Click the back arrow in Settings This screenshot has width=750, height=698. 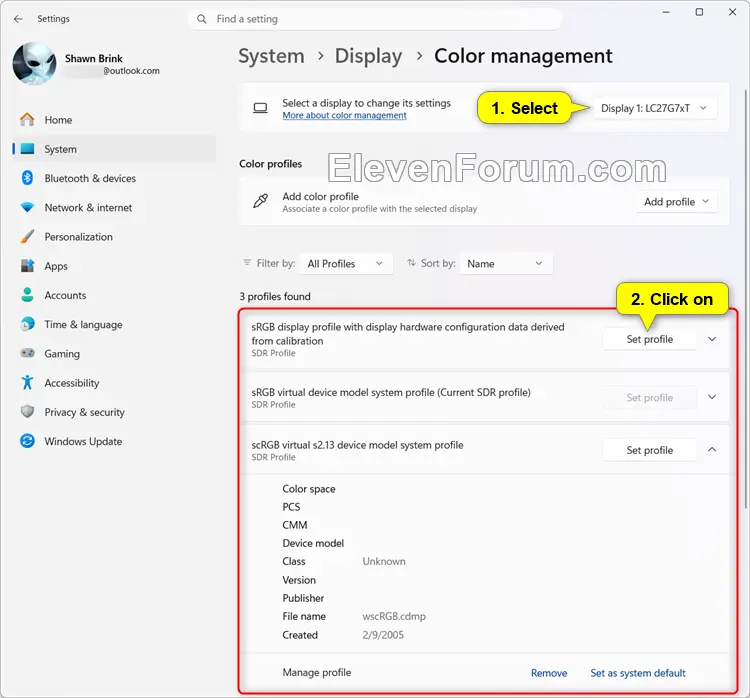[18, 19]
